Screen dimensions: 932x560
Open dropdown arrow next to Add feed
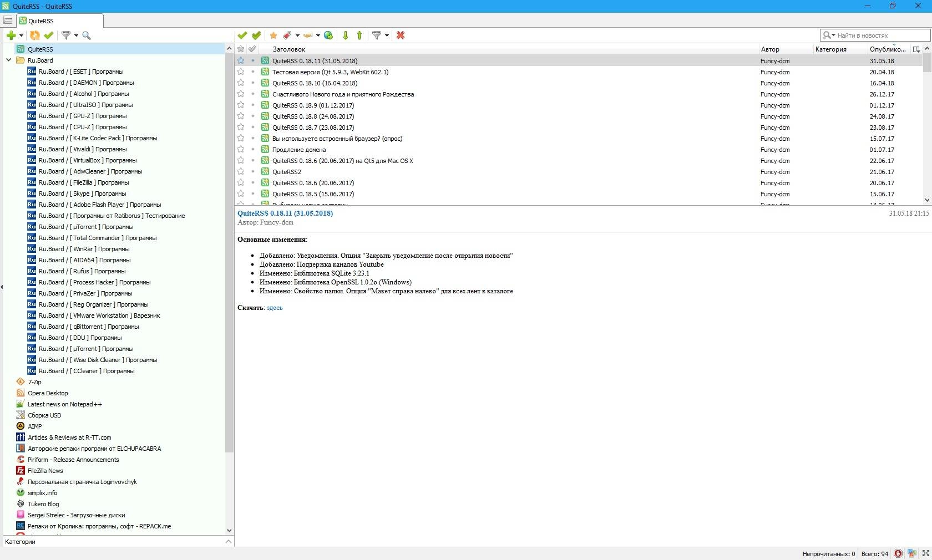(x=21, y=35)
